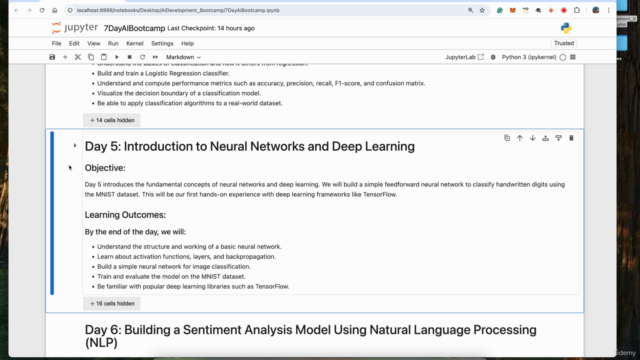Restart the kernel with the circular arrow
The height and width of the screenshot is (360, 640).
click(142, 57)
